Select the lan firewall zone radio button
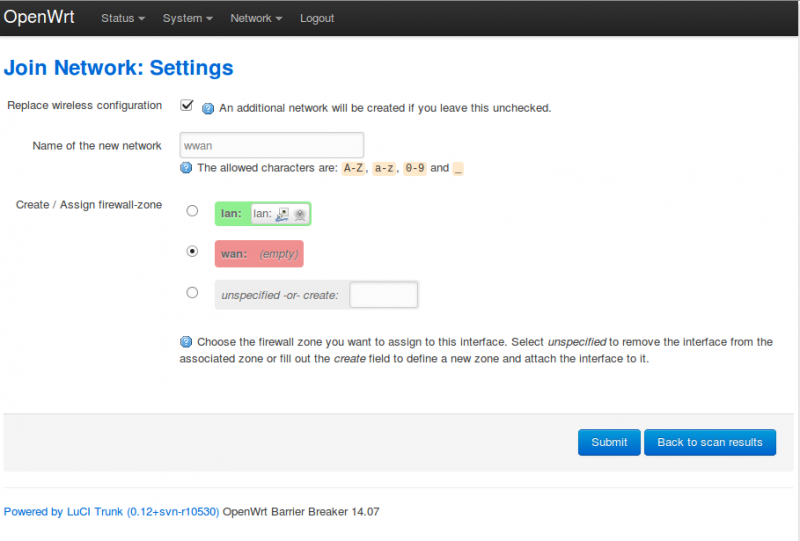The height and width of the screenshot is (541, 800). [x=192, y=211]
